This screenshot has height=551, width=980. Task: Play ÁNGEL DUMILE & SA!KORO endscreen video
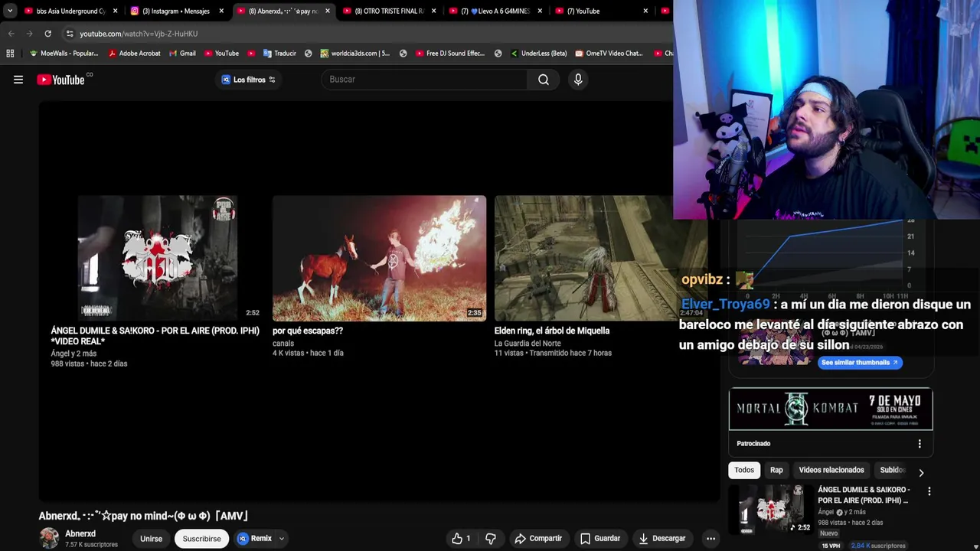[x=158, y=258]
